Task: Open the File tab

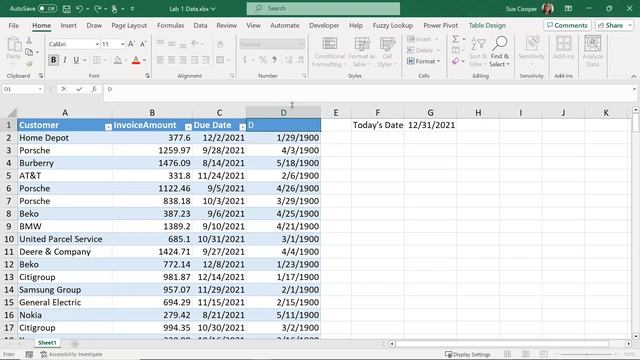Action: point(13,25)
